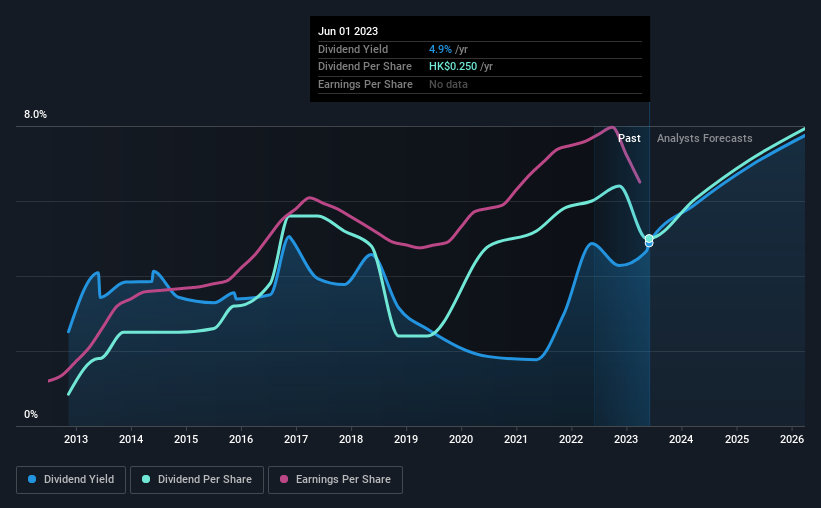Image resolution: width=821 pixels, height=508 pixels.
Task: Select the 2026 x-axis label
Action: (792, 439)
